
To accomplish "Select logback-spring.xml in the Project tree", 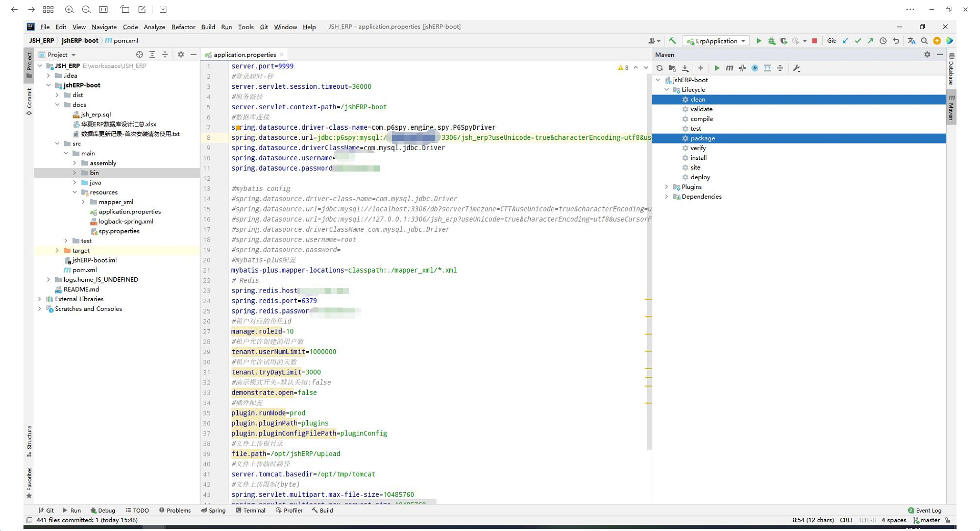I will coord(126,222).
